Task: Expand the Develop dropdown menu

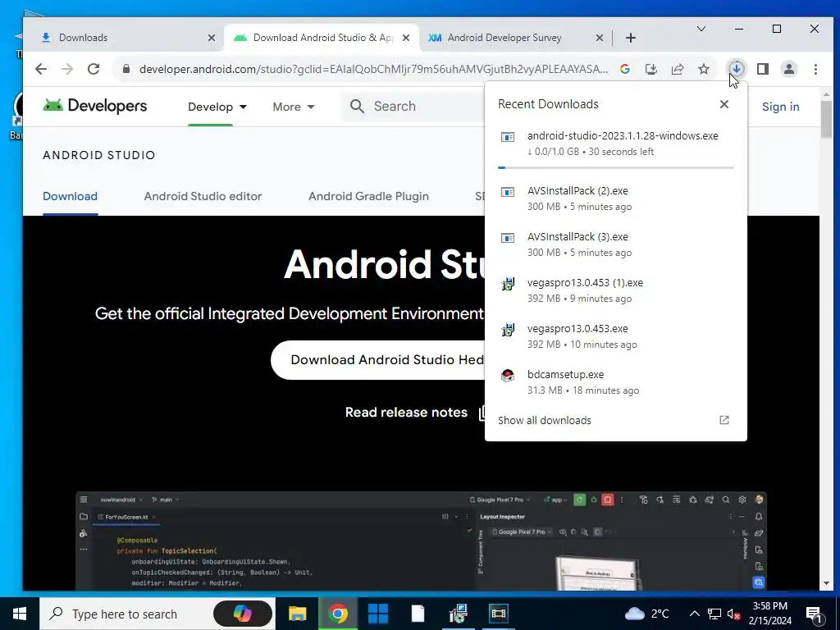Action: pos(217,107)
